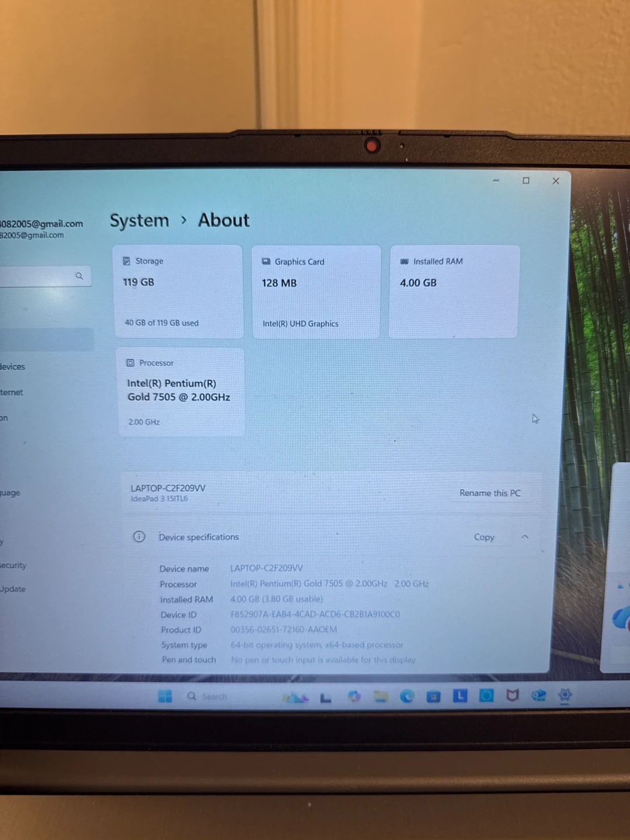Open the McAfee app in taskbar

click(x=512, y=695)
